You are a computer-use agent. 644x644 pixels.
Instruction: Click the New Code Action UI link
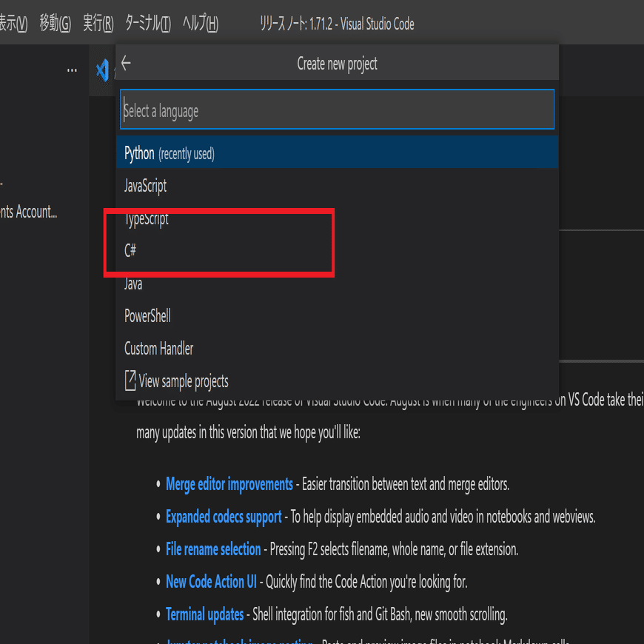[211, 582]
